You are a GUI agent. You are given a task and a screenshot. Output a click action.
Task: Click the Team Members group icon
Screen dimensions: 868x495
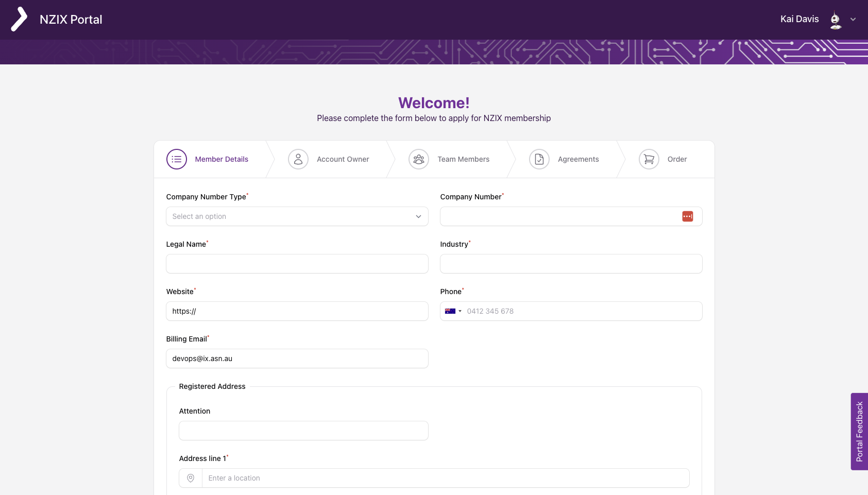[419, 159]
